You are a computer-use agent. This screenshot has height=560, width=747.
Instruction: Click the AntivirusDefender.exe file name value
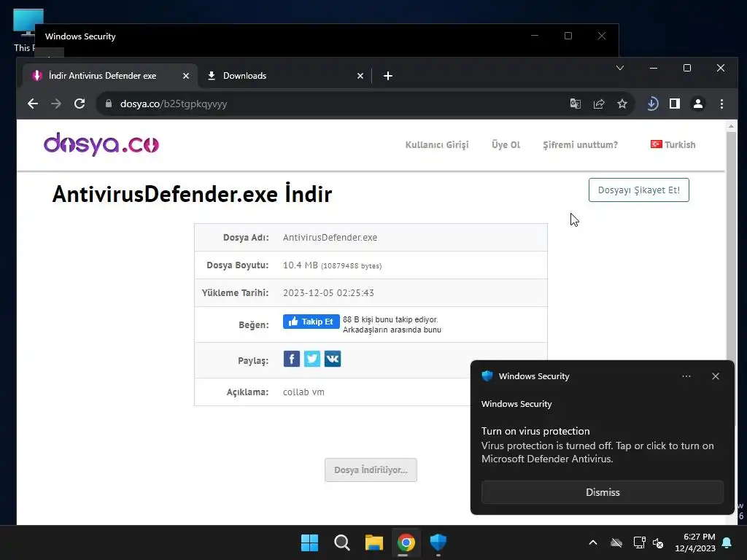point(330,237)
